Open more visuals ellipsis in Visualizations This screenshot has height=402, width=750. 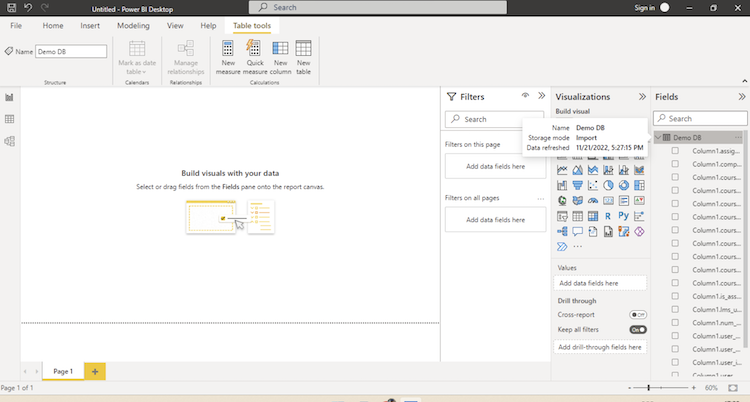coord(578,247)
